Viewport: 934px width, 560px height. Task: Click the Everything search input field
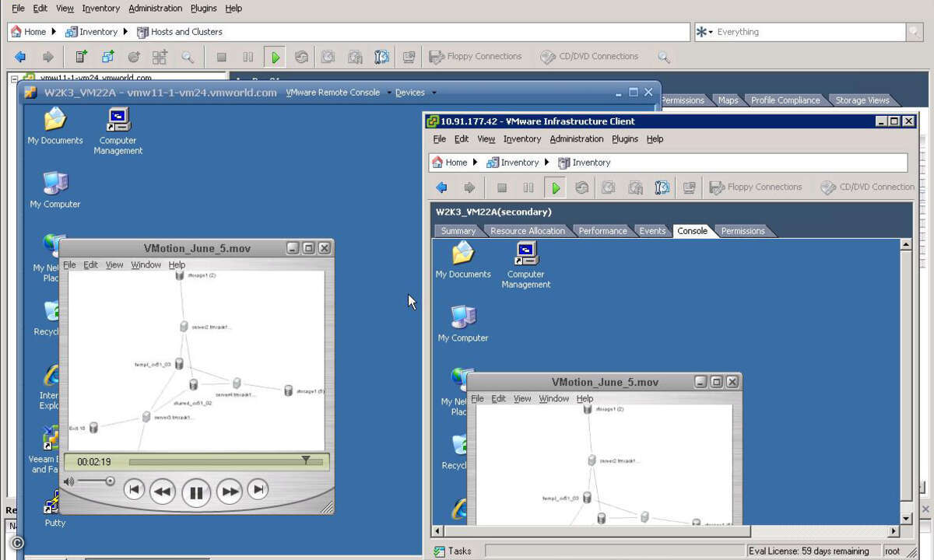coord(809,32)
